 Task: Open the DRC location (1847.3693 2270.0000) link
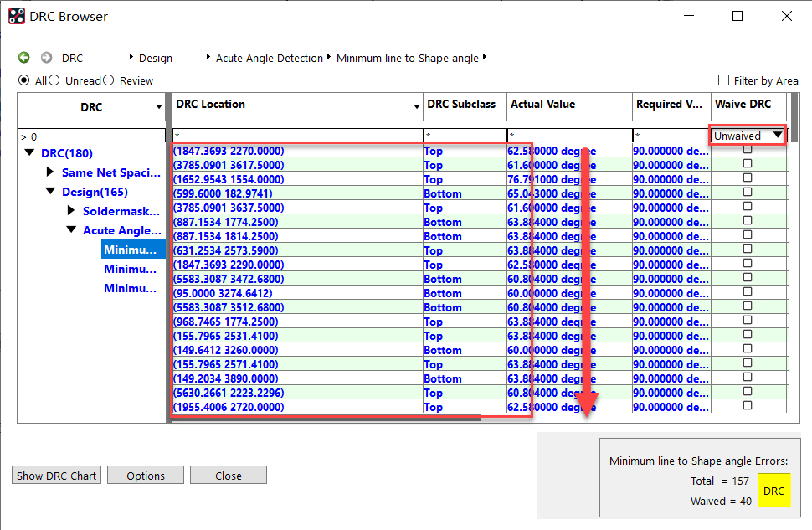tap(229, 151)
